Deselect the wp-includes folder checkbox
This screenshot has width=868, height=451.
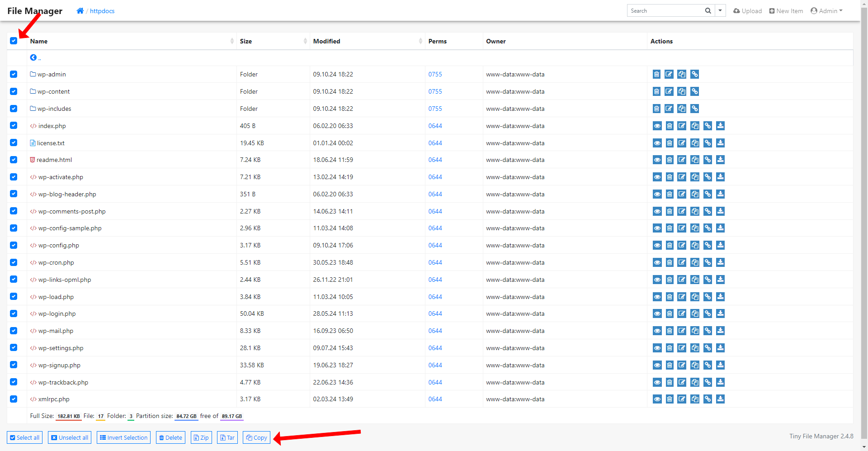14,109
